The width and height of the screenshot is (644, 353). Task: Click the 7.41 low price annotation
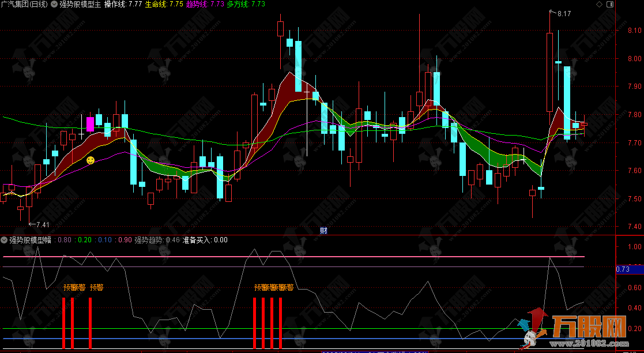(42, 224)
